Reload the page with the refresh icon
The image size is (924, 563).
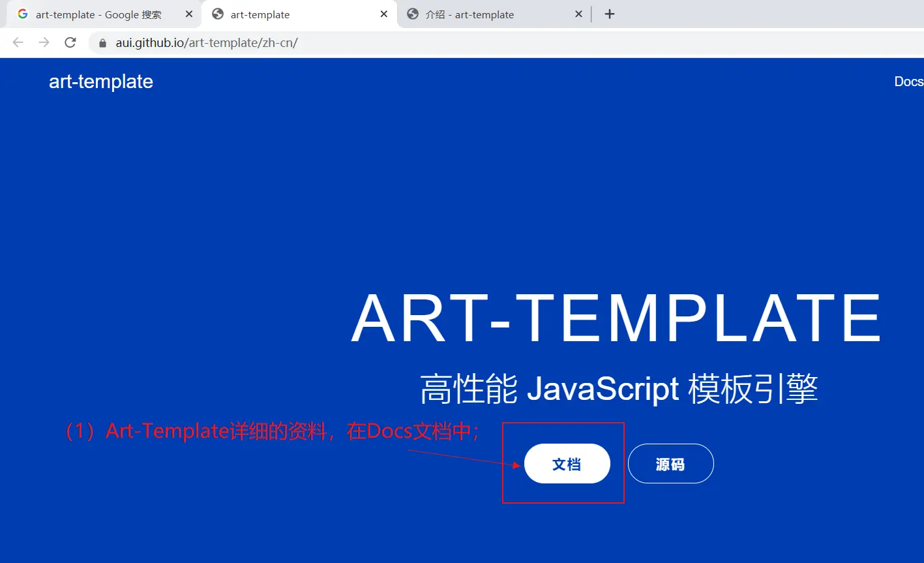coord(70,43)
